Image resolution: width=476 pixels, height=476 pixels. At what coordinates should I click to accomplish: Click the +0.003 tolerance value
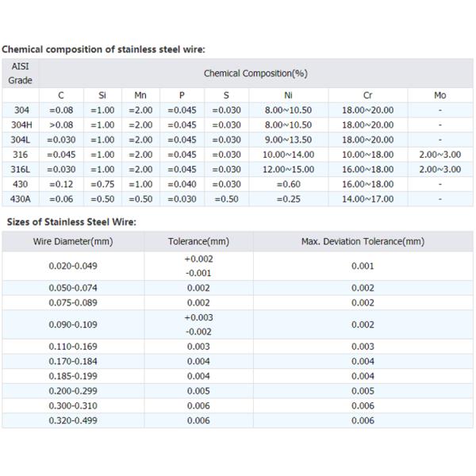click(198, 317)
